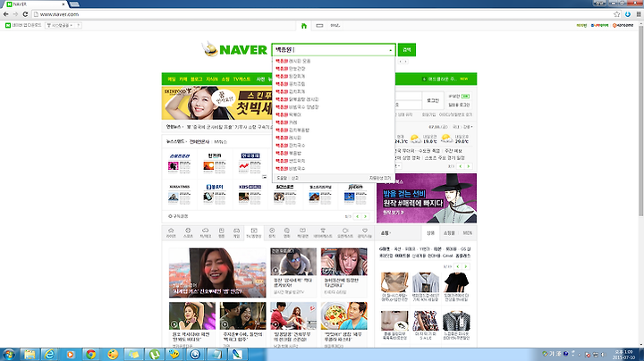
Task: Click the page's vertical scrollbar
Action: coord(640,123)
